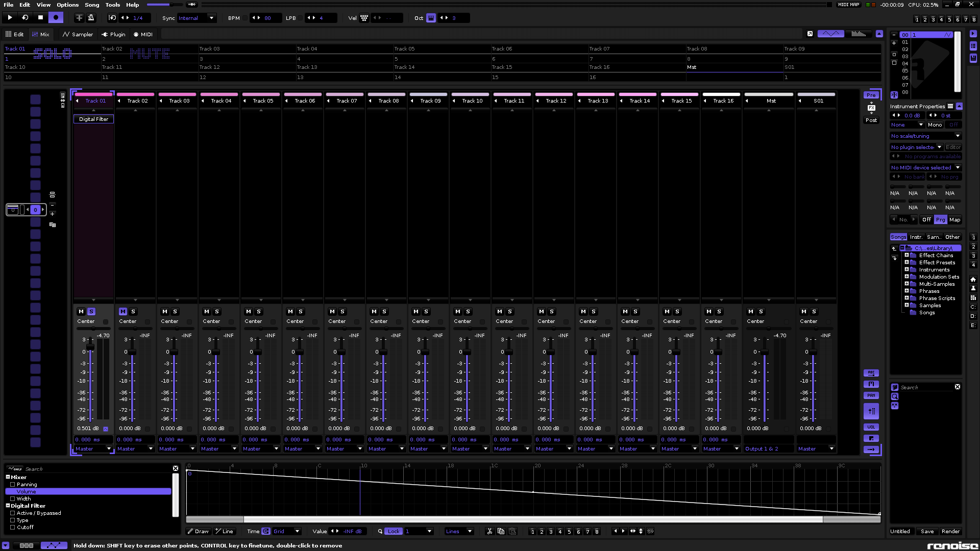Viewport: 980px width, 551px height.
Task: Check the Panning automation checkbox
Action: coord(13,485)
